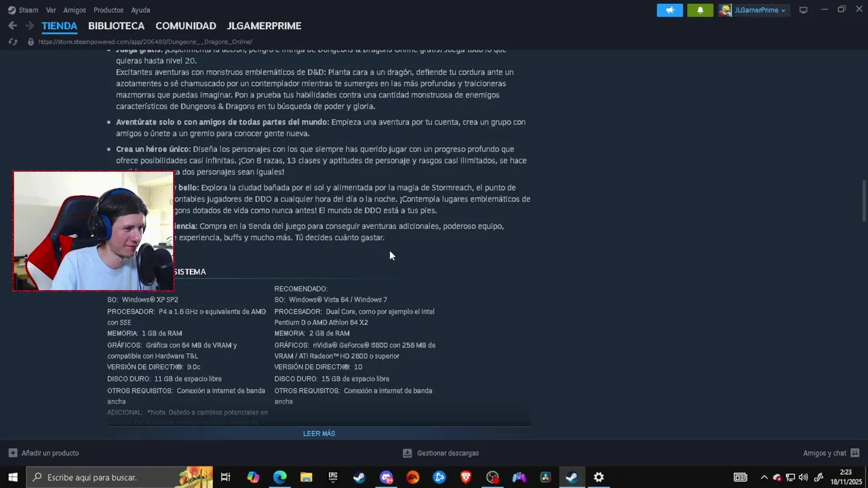Click the friends chat icon at bottom right
Viewport: 868px width, 488px height.
854,453
